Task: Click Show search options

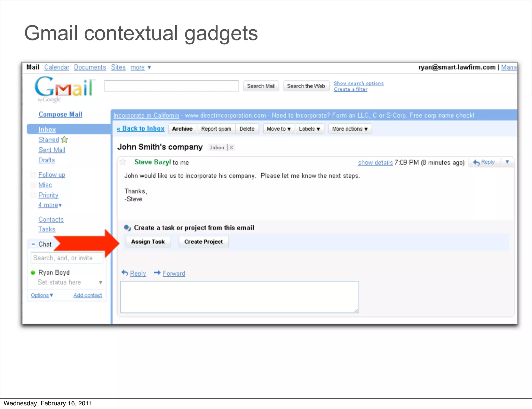Action: [358, 83]
